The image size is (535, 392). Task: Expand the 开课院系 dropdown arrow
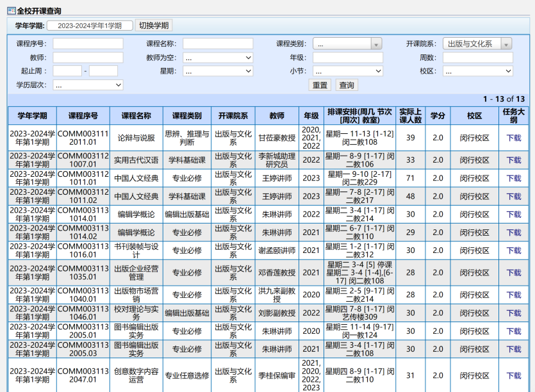(506, 44)
